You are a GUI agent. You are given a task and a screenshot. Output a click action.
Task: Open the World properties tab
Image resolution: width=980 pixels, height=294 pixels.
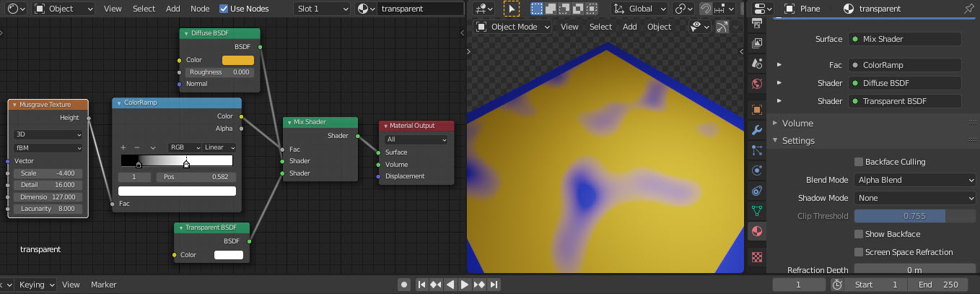point(757,84)
